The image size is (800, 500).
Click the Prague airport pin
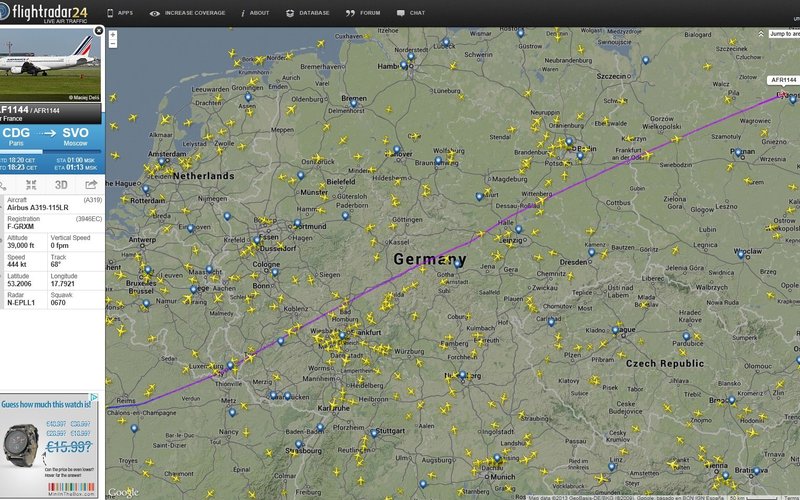615,331
